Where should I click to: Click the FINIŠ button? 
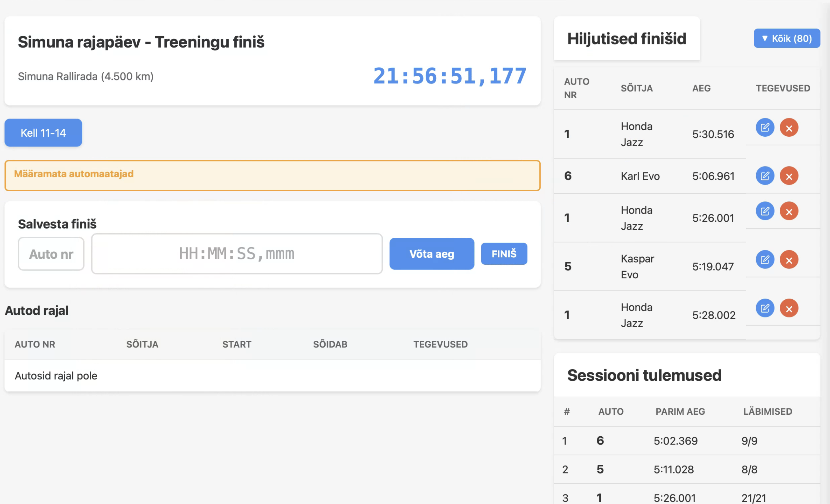coord(504,254)
